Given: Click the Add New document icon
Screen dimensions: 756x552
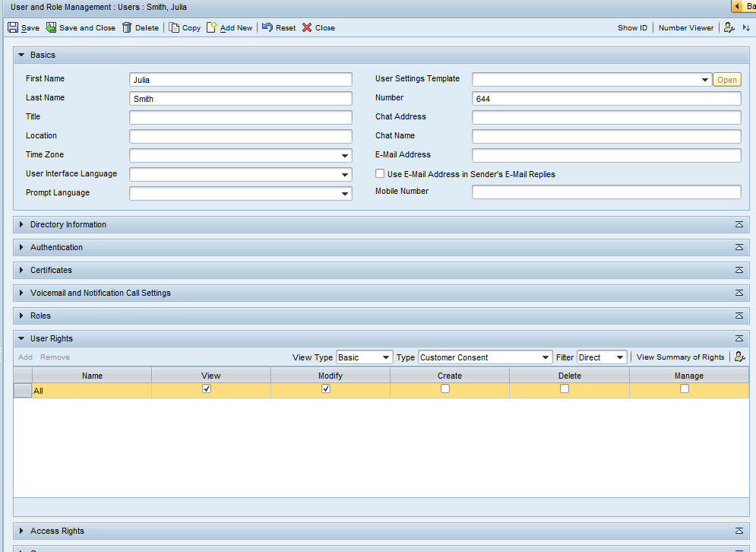Looking at the screenshot, I should (212, 27).
